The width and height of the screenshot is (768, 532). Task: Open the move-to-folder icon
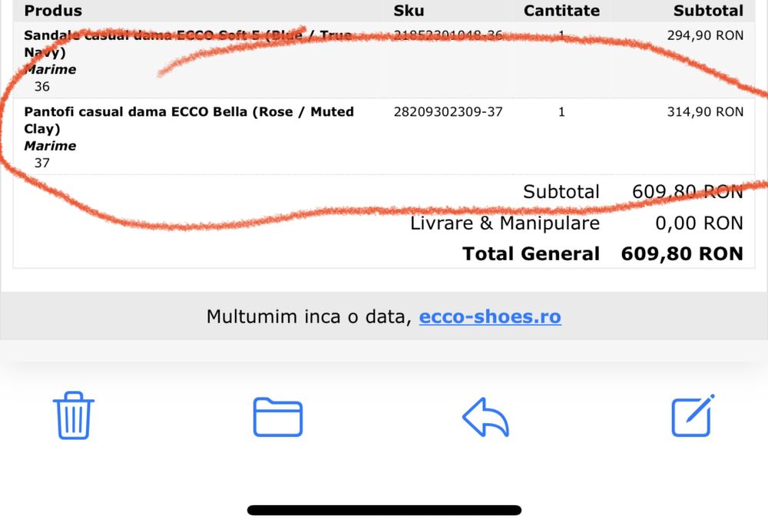(x=278, y=417)
